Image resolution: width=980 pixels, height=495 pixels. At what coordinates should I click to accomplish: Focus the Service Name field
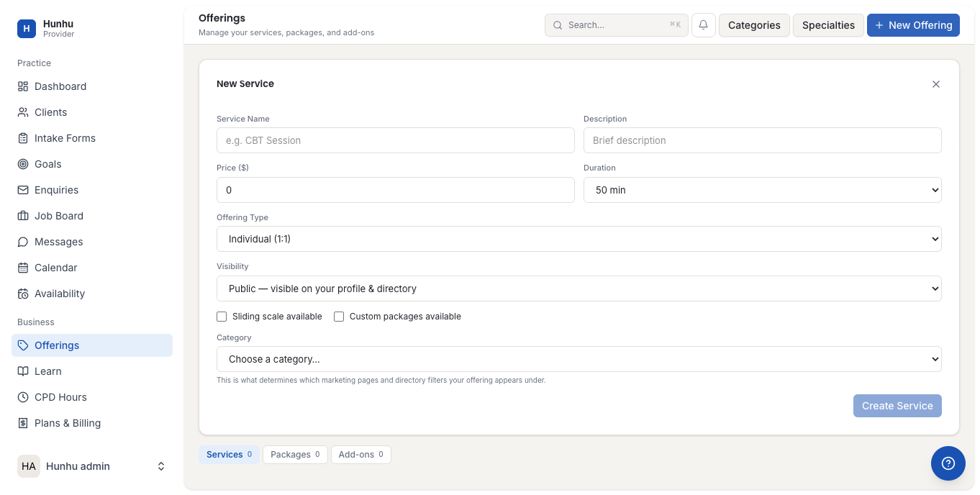(396, 140)
